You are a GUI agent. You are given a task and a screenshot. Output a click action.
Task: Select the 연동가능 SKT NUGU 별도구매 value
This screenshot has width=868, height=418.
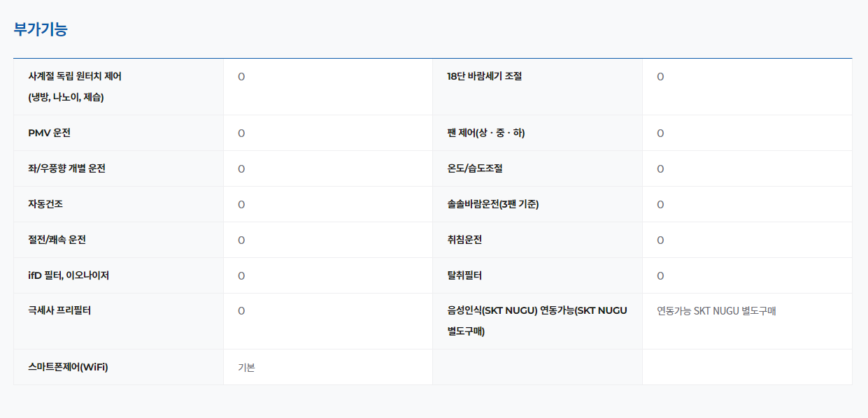pyautogui.click(x=716, y=311)
